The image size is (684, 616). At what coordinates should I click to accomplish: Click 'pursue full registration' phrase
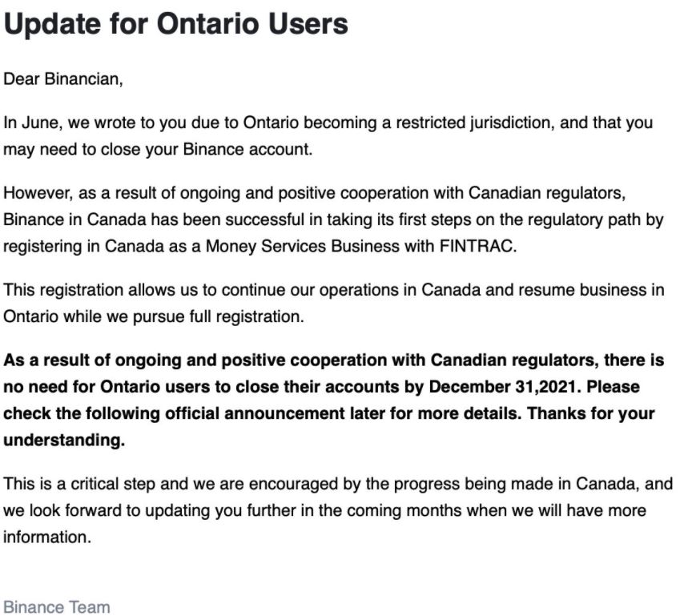tap(218, 316)
